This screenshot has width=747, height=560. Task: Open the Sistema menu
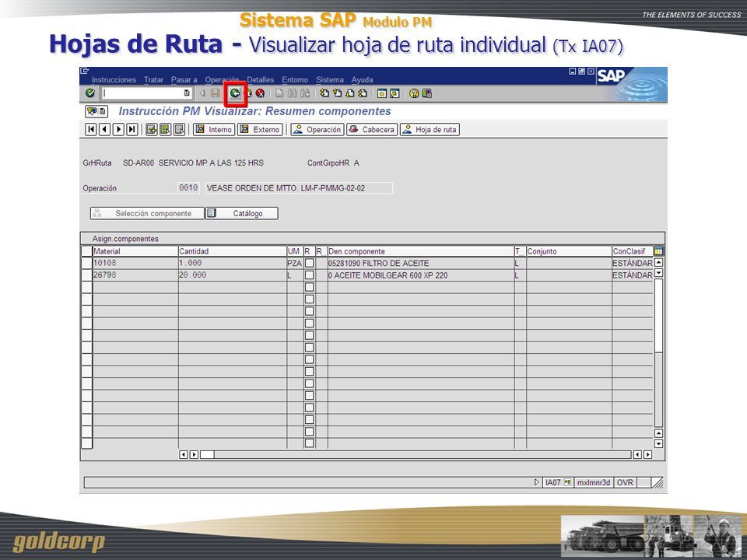click(x=330, y=79)
